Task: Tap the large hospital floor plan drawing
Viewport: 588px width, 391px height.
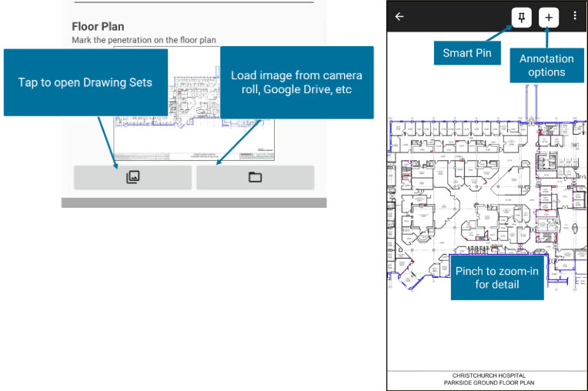Action: point(462,192)
